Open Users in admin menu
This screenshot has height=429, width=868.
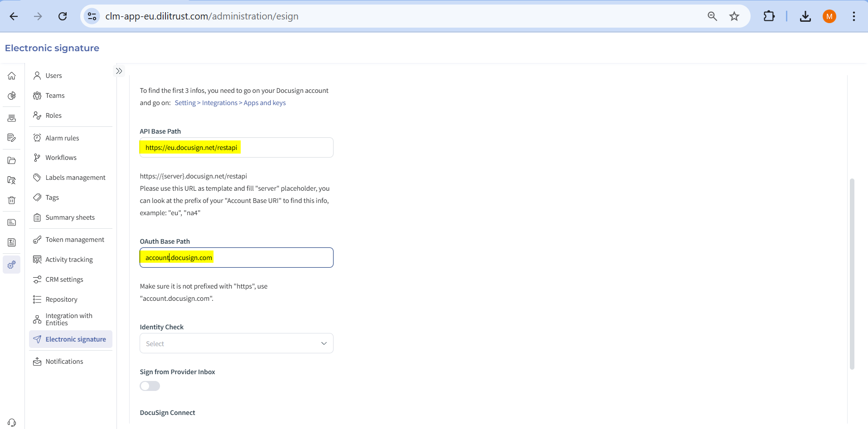click(x=71, y=76)
